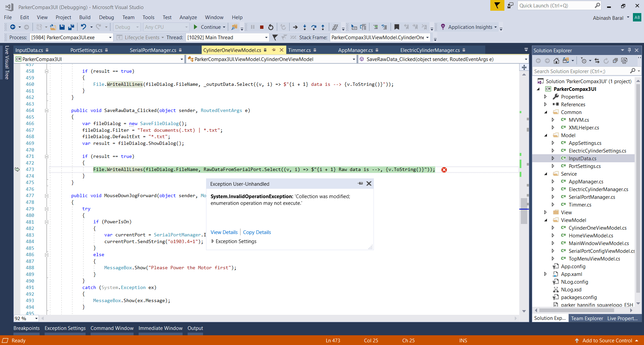Click the Show All Files icon
The height and width of the screenshot is (345, 644).
coord(624,61)
